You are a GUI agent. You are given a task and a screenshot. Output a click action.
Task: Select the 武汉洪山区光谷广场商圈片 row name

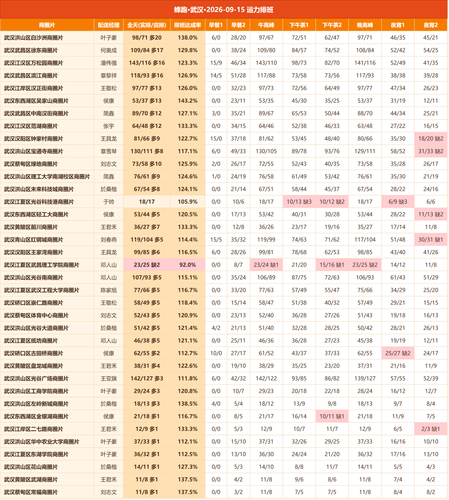click(x=36, y=379)
